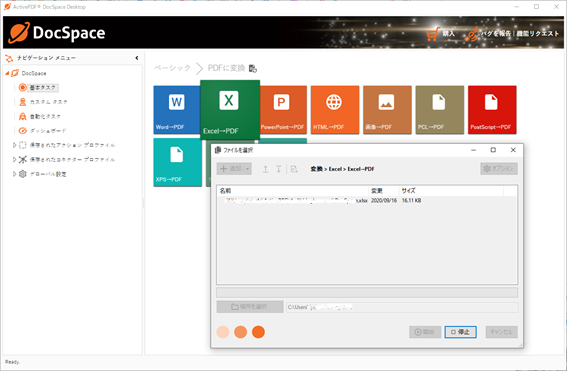Screen dimensions: 567x371
Task: Click the output path input field
Action: pyautogui.click(x=402, y=307)
